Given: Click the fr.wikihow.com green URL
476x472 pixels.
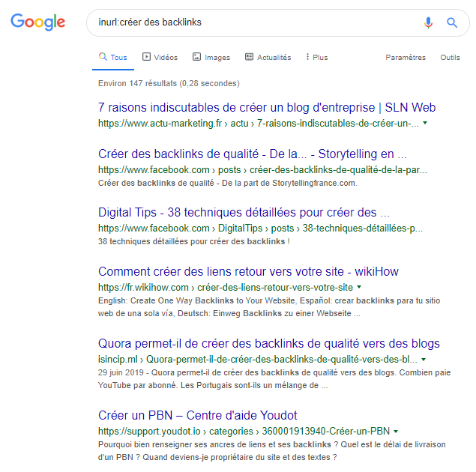Looking at the screenshot, I should click(226, 287).
